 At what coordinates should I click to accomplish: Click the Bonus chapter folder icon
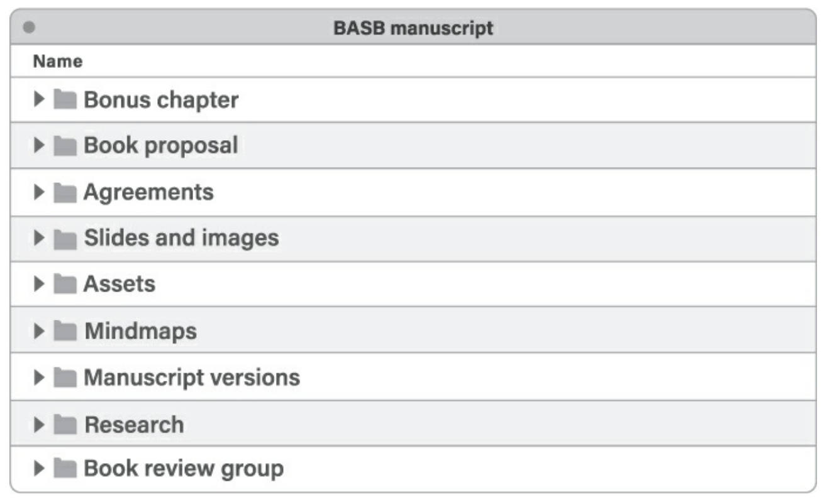[65, 100]
